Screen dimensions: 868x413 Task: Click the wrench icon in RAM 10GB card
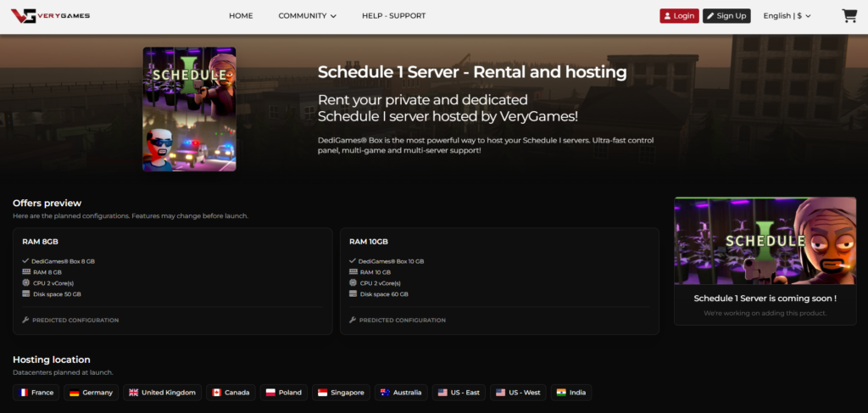tap(353, 320)
